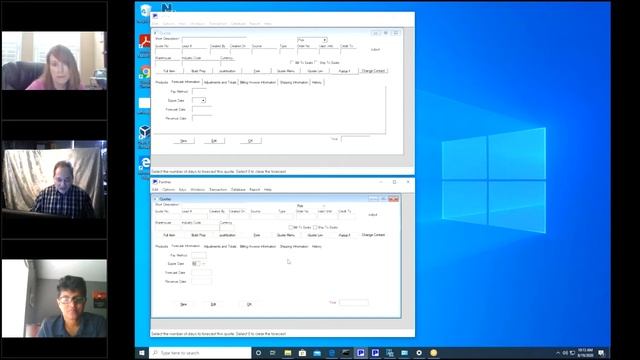Screen dimensions: 640x360
Task: Open Pick dropdown in upper Quotes window
Action: [324, 40]
